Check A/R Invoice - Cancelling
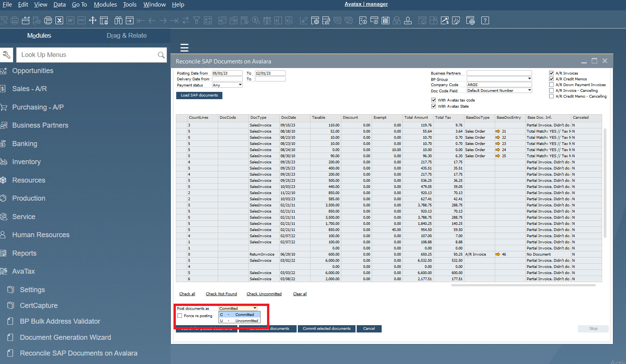 pos(551,90)
